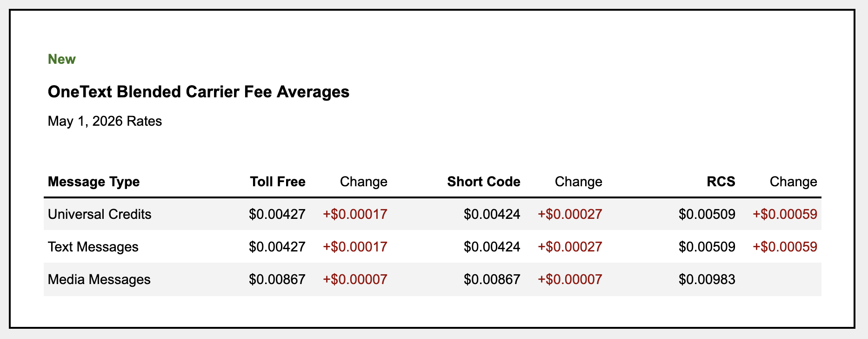Click the Short Code change for Universal Credits

coord(570,214)
